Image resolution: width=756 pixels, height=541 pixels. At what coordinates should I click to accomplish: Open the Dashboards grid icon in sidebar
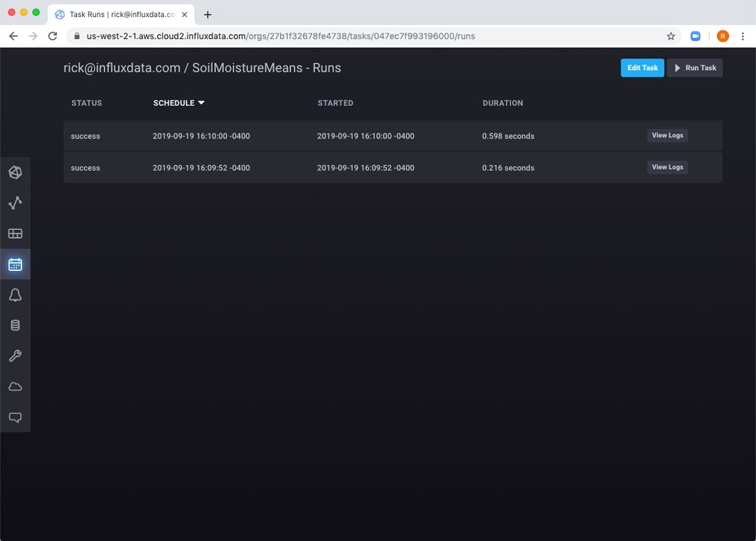tap(15, 234)
